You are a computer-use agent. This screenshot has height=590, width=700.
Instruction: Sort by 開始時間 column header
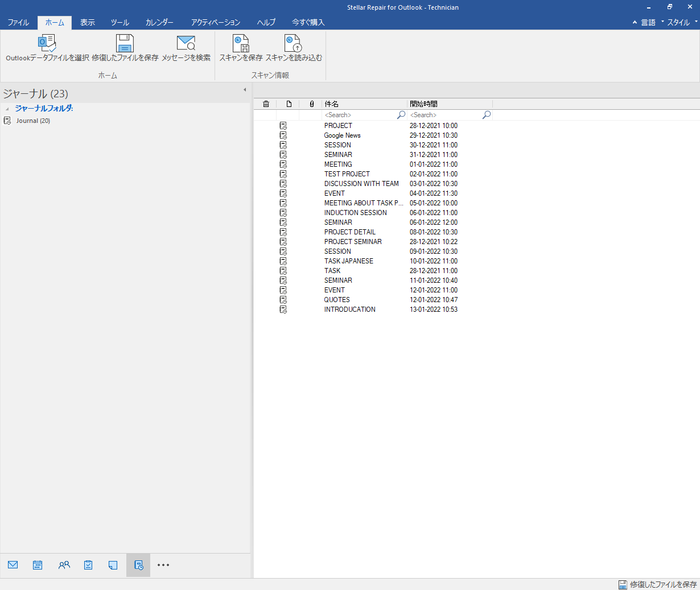[450, 104]
